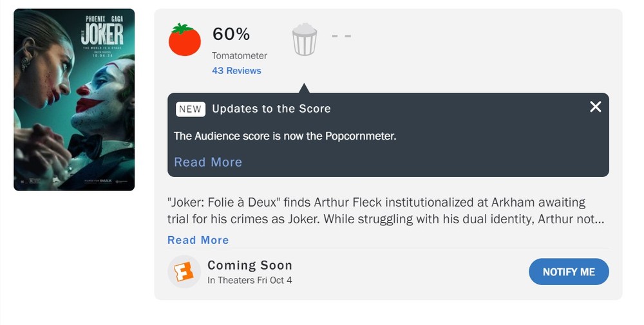Close the Updates to the Score popup
Image resolution: width=644 pixels, height=325 pixels.
click(595, 107)
